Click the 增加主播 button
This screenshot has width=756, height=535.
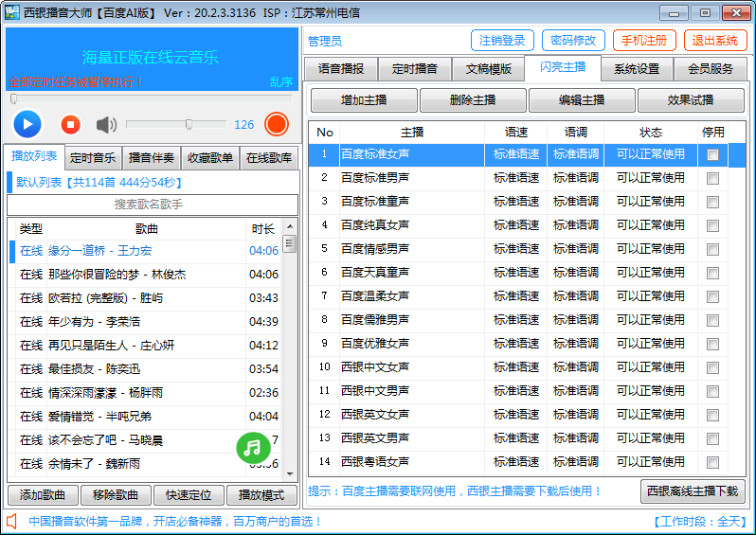coord(364,100)
